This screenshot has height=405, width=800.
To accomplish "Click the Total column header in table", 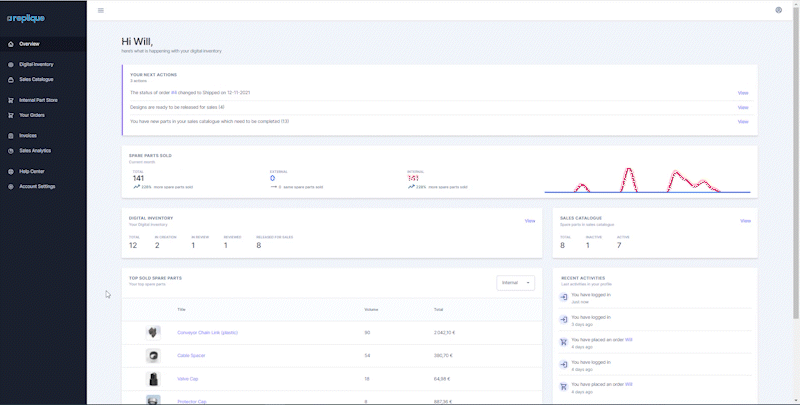I will click(438, 310).
